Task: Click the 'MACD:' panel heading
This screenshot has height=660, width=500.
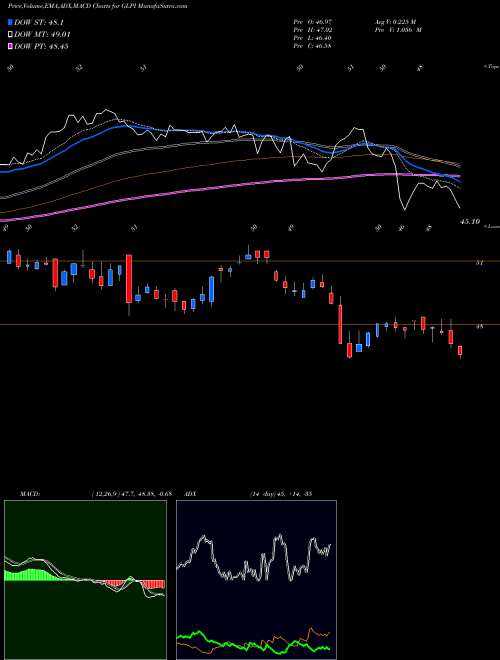Action: pyautogui.click(x=30, y=493)
